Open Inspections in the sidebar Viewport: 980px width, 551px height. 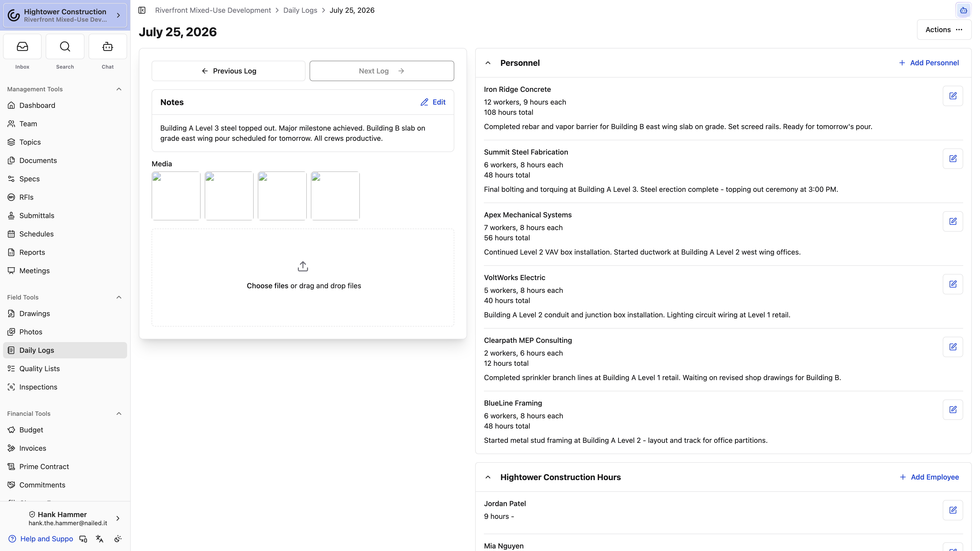(x=65, y=387)
